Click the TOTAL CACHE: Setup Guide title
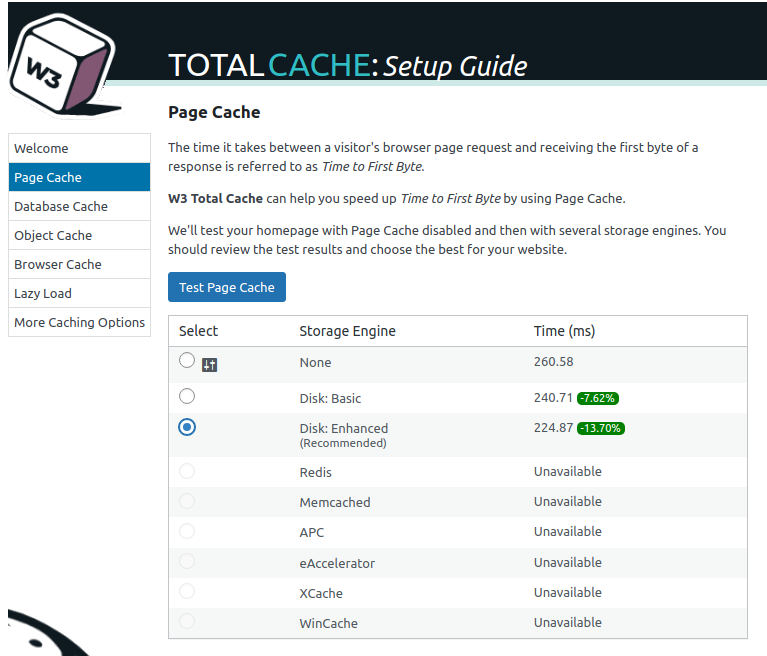The width and height of the screenshot is (767, 656). (348, 66)
